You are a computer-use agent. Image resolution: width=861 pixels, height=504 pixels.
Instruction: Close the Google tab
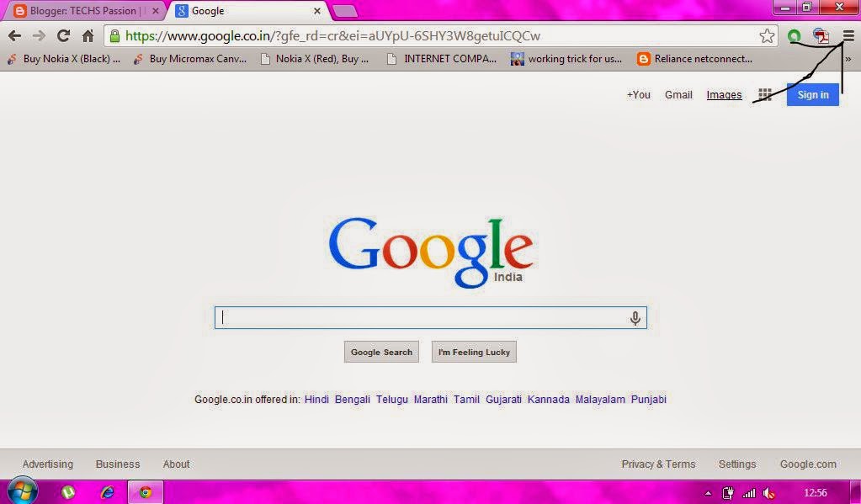tap(316, 11)
